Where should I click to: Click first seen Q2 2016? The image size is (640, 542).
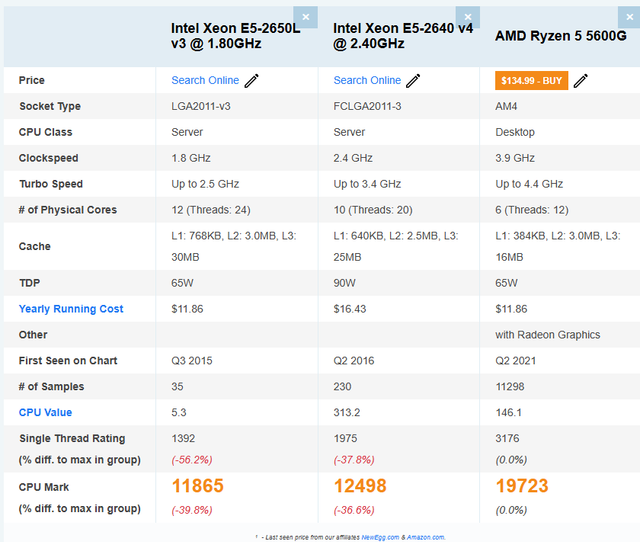(354, 361)
